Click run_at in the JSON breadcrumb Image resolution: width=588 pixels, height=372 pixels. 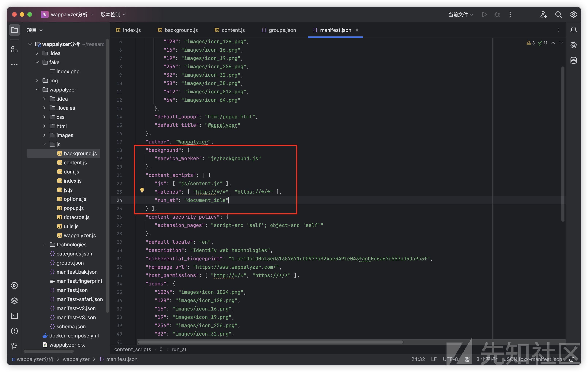point(179,349)
